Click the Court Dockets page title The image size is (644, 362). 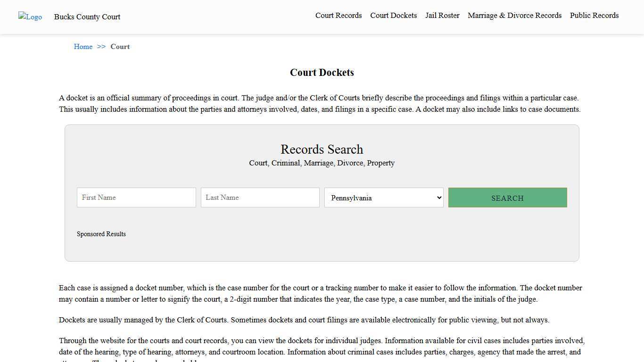coord(322,73)
